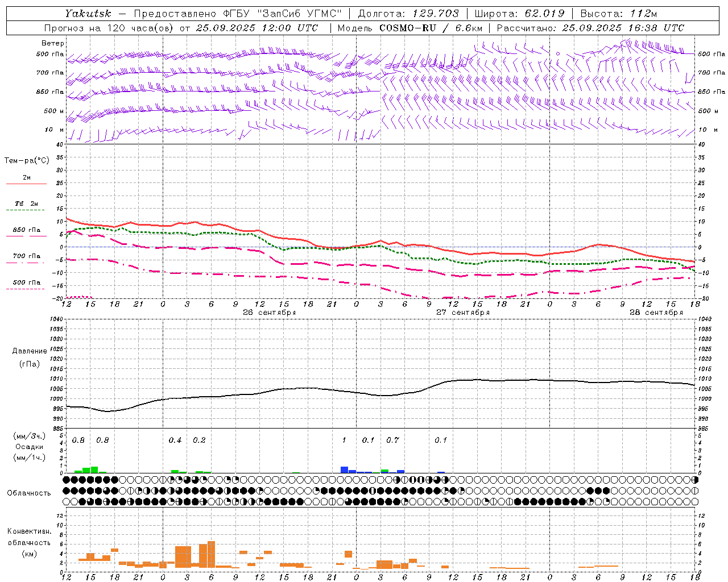This screenshot has height=582, width=728.
Task: Click the '(мм/3ч.)' precipitation unit label
Action: [30, 436]
